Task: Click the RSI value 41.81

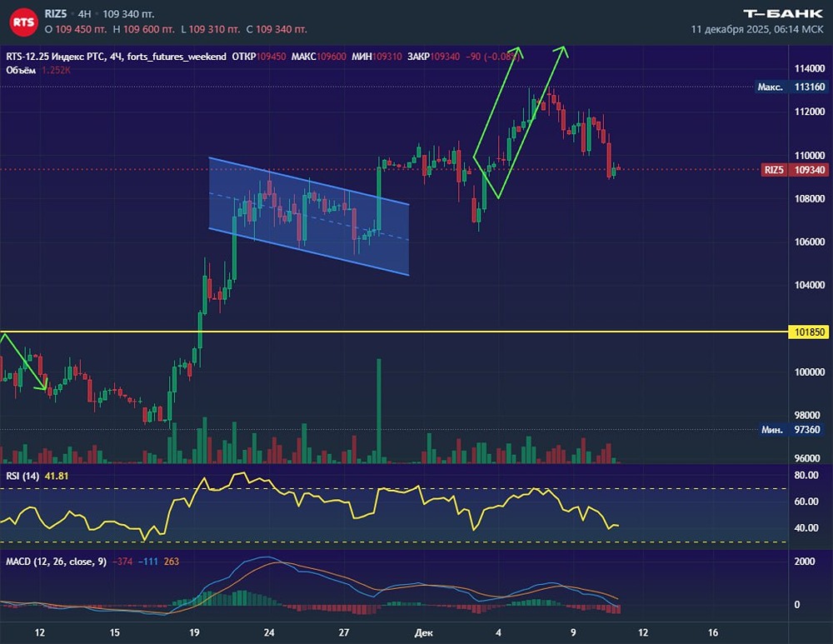Action: [57, 476]
